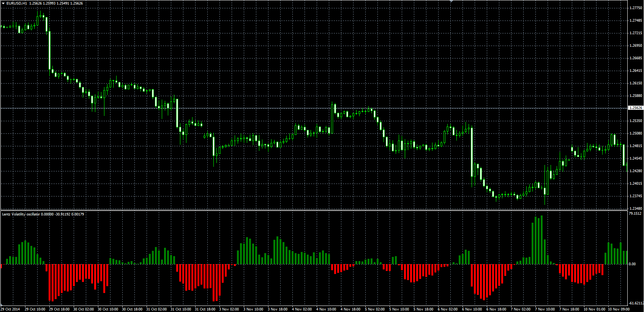Click the 3 Nov 10:00 time label
Viewport: 644px width, 312px height.
[253, 309]
